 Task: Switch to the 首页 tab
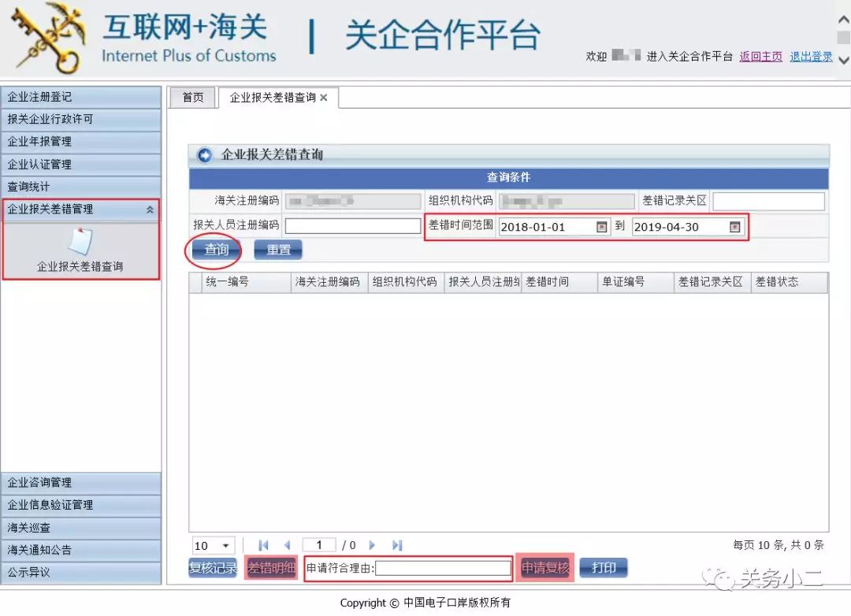coord(191,97)
